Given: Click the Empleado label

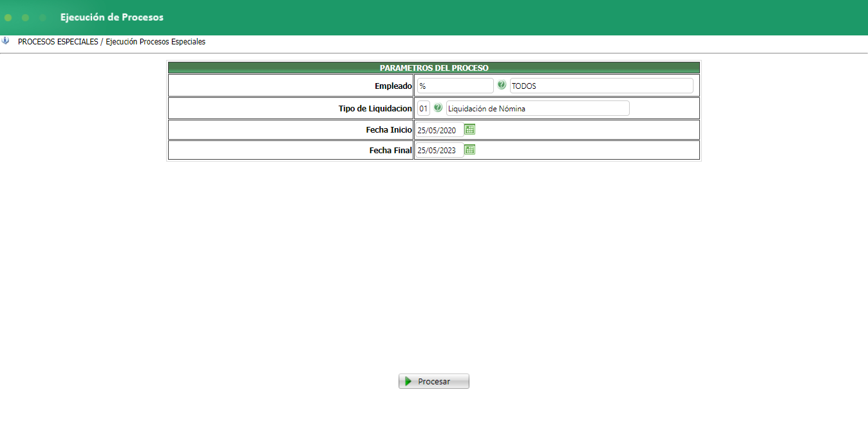Looking at the screenshot, I should (x=393, y=86).
